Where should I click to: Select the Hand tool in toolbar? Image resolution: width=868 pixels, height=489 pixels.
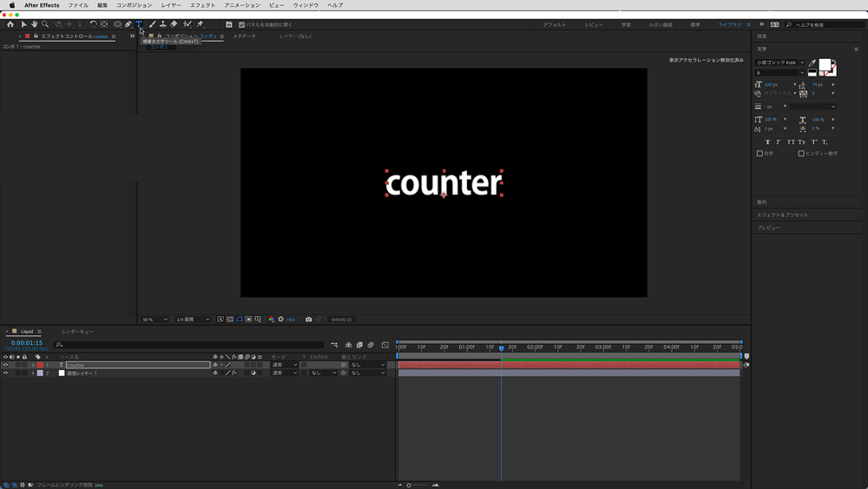coord(35,24)
